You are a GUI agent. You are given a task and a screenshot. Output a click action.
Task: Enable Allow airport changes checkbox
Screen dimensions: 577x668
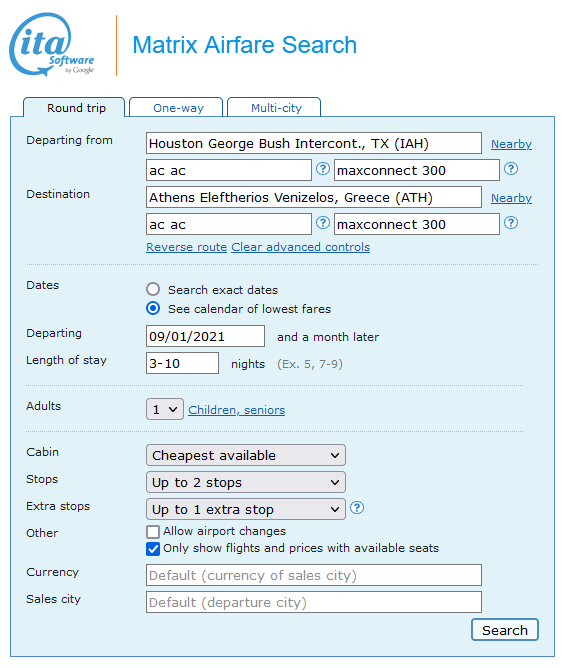click(153, 531)
